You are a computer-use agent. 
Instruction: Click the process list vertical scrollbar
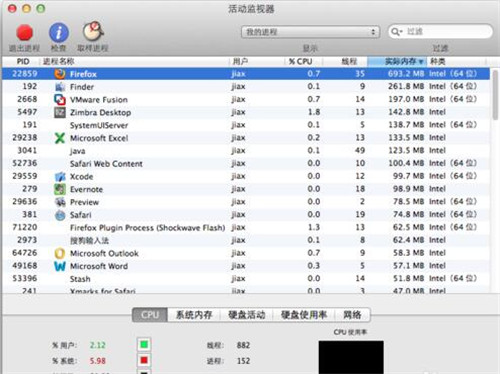495,95
